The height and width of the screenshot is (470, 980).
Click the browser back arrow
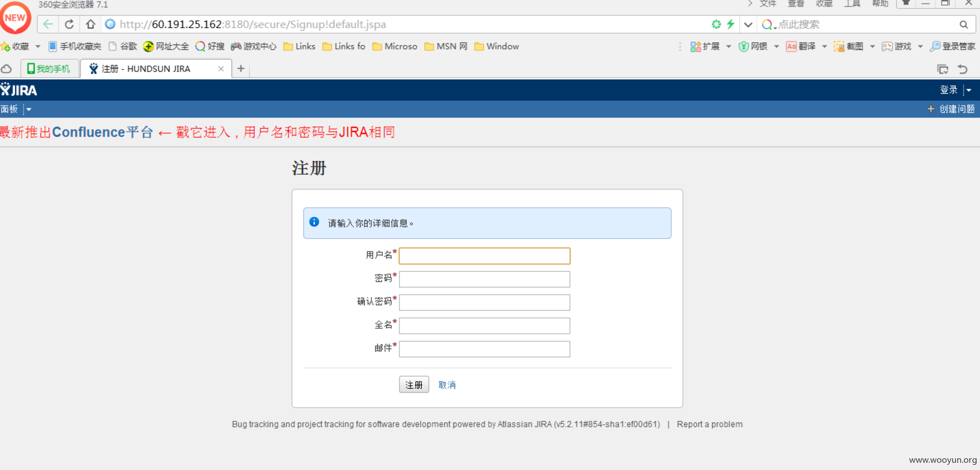click(x=48, y=24)
